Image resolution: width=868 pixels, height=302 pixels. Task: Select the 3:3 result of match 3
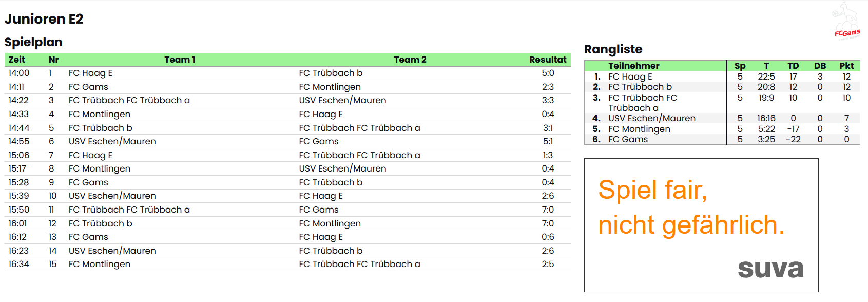tap(548, 100)
